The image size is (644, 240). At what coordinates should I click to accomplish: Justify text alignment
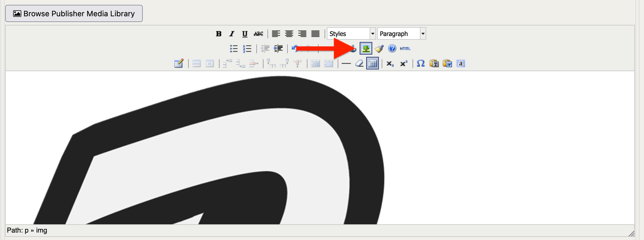coord(315,34)
